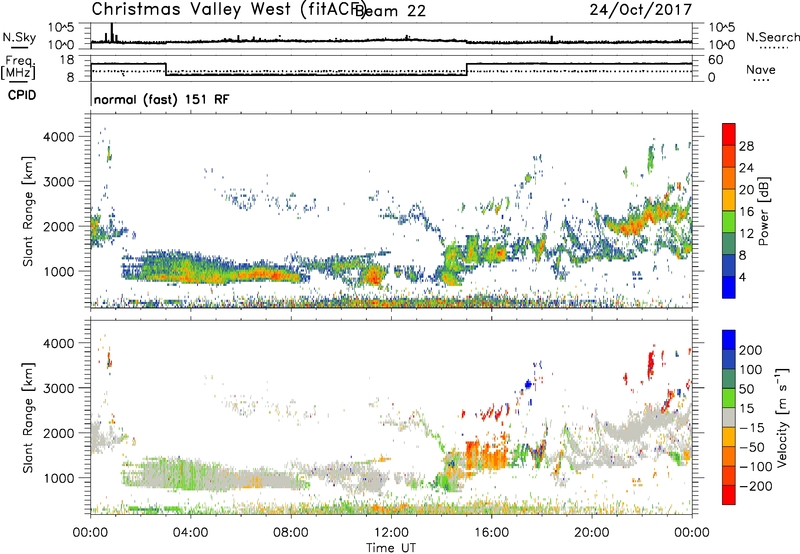Click the red bottom of the velocity colorbar
800x554 pixels.
coord(729,495)
